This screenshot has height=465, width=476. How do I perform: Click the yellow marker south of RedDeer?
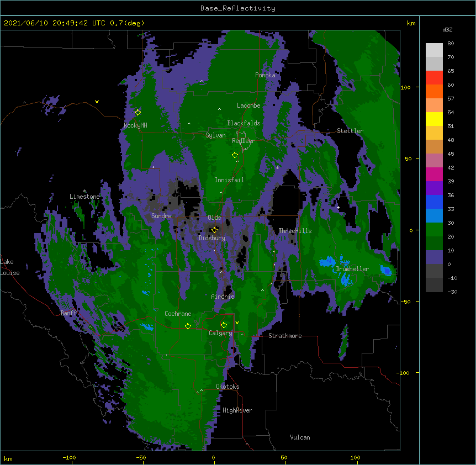(235, 155)
